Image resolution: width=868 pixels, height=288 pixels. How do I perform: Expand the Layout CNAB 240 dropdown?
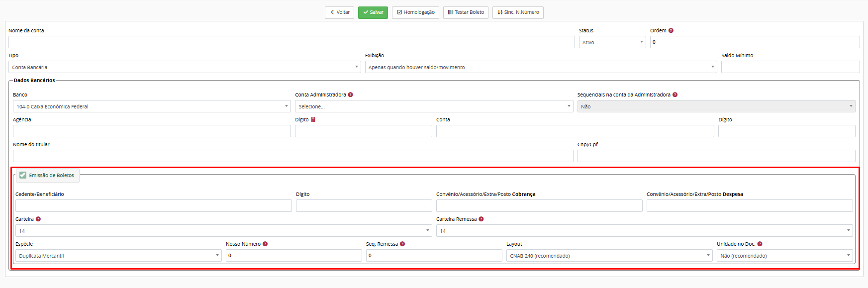(609, 256)
